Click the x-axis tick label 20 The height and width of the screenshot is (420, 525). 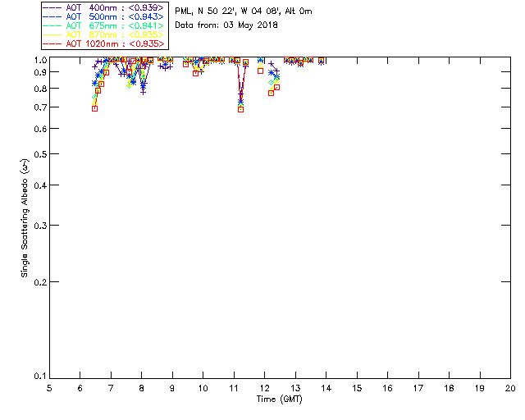[510, 387]
